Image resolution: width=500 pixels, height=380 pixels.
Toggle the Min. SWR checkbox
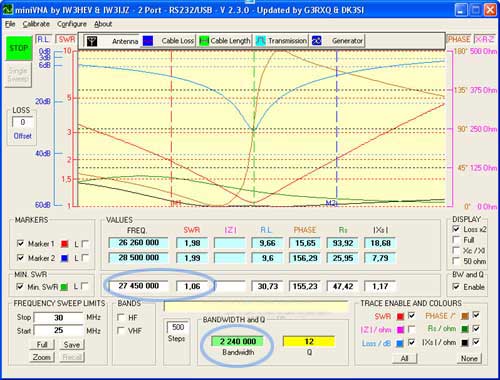(20, 286)
